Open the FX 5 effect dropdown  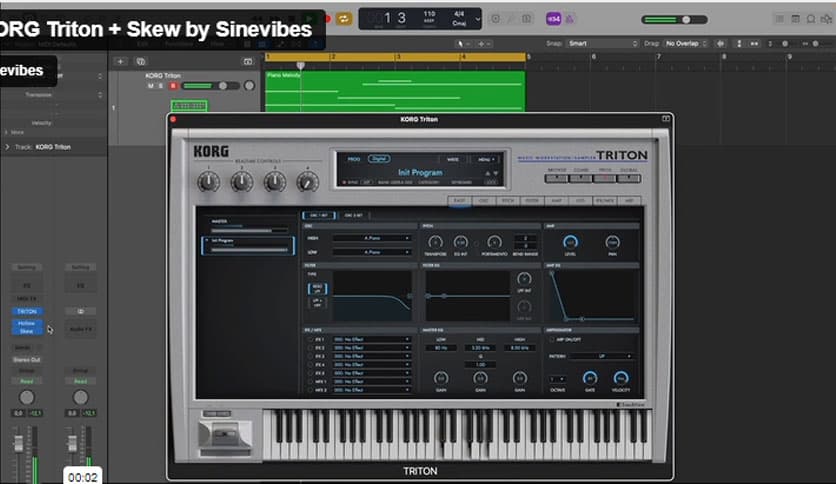click(x=372, y=373)
